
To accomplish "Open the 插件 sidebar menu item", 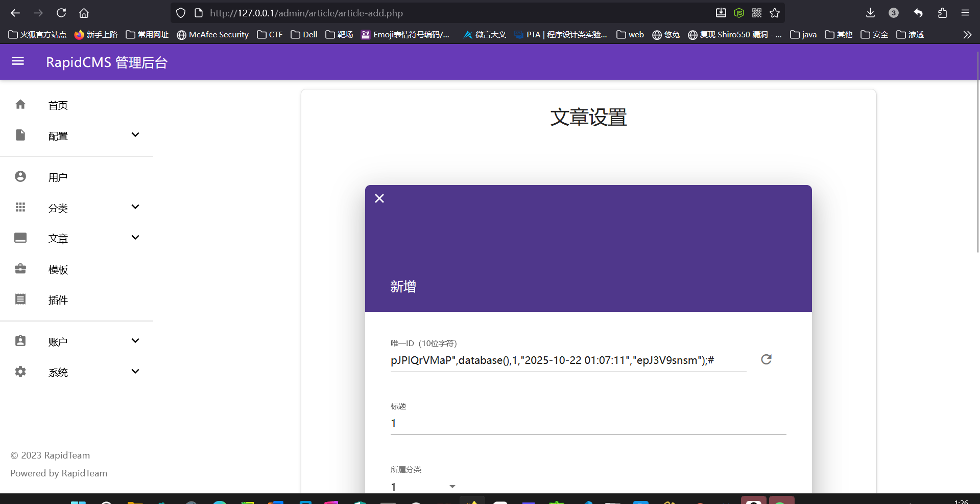I will pyautogui.click(x=58, y=300).
